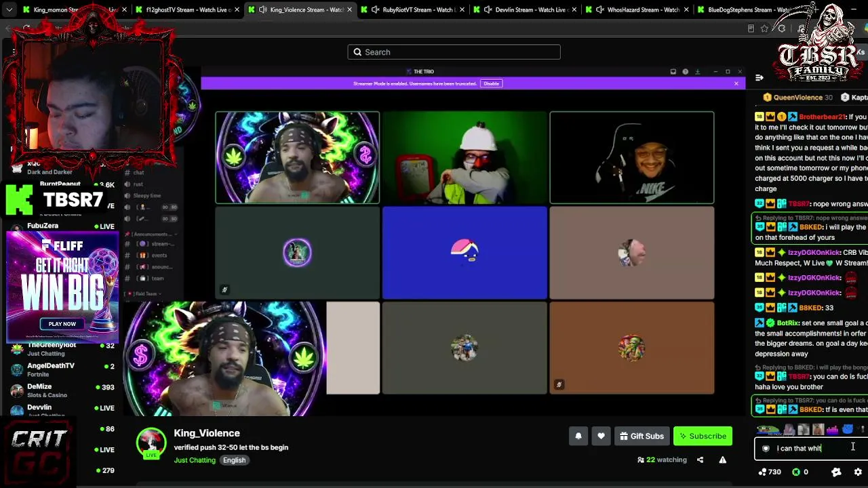This screenshot has width=868, height=488.
Task: Select the green-screen hard hat webcam tile
Action: pyautogui.click(x=465, y=157)
